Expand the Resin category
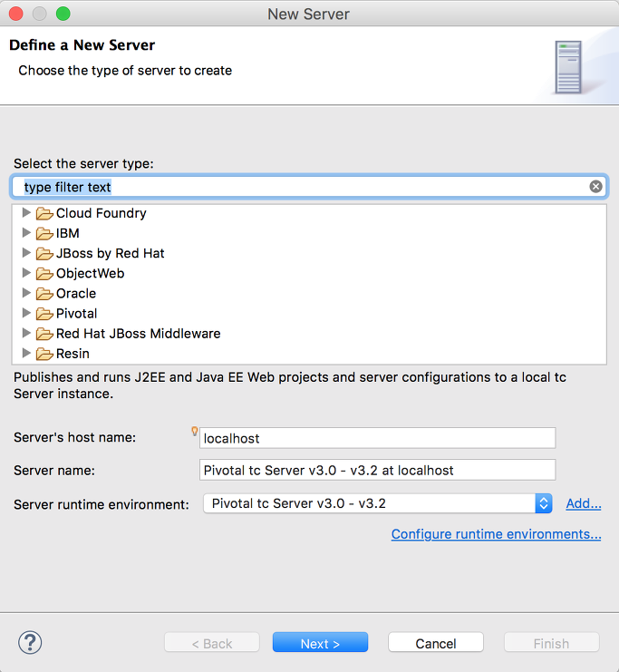 click(x=26, y=353)
